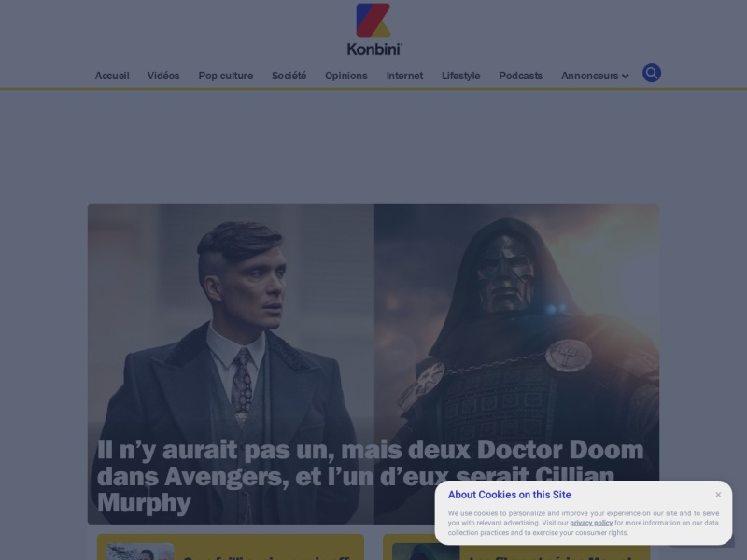This screenshot has width=747, height=560.
Task: Open the privacy policy link
Action: 591,523
